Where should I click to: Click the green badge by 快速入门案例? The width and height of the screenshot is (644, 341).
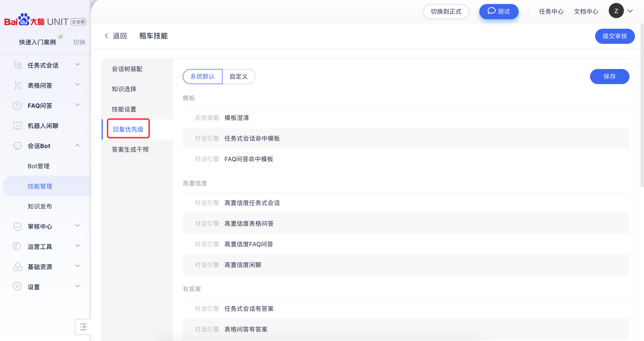(x=60, y=37)
